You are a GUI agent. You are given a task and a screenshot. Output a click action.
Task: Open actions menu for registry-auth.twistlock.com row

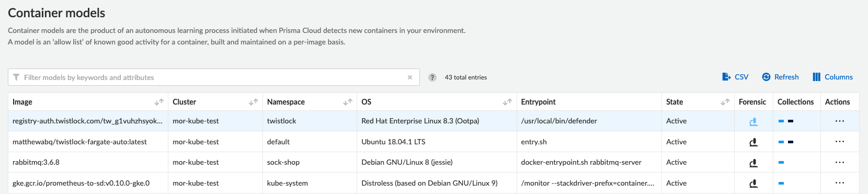pos(840,121)
